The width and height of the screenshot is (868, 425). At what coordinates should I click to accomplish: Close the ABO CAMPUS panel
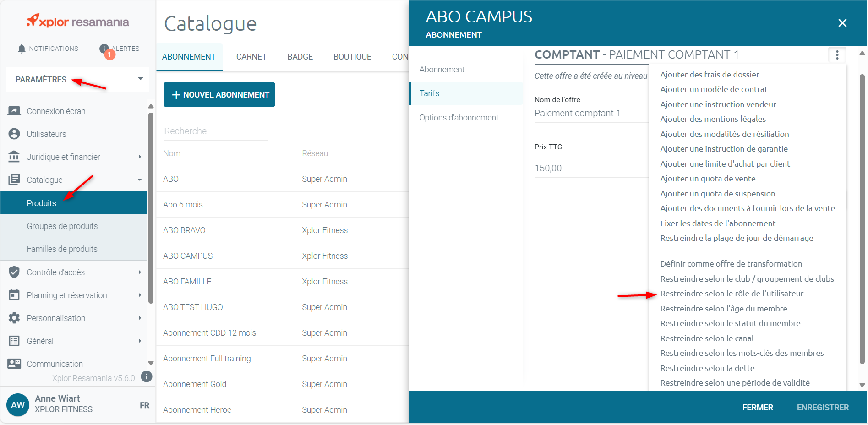coord(842,23)
